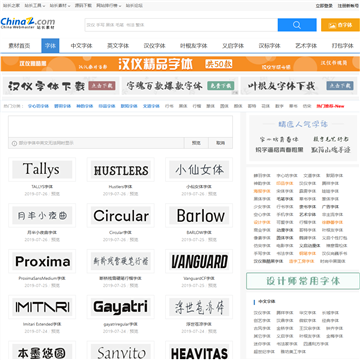Screen dimensions: 360x360
Task: Switch to the 中文字体 tab
Action: click(81, 46)
